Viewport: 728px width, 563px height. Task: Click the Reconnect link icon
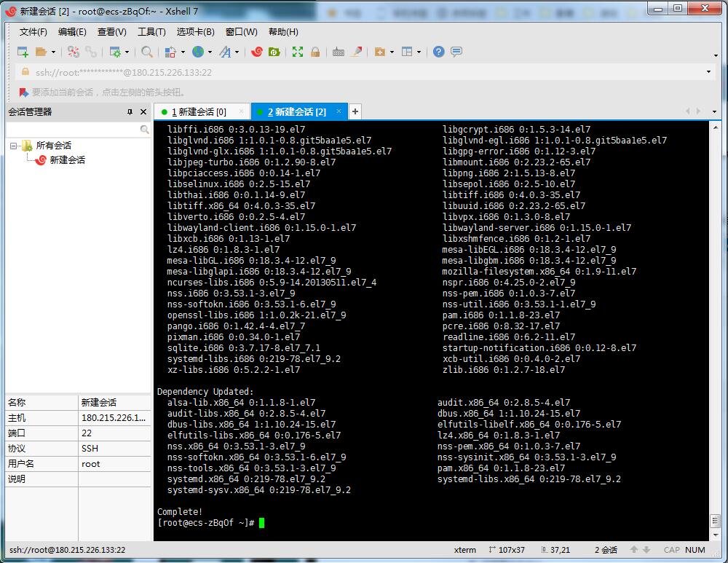pyautogui.click(x=91, y=52)
